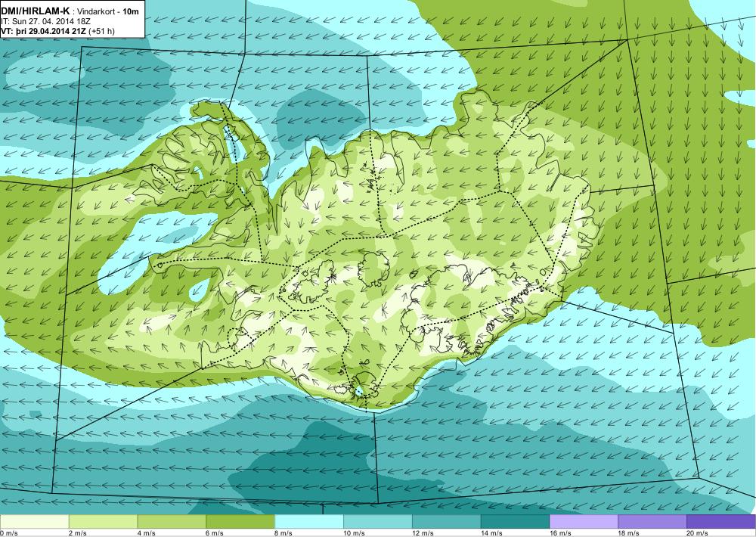
Task: Select the "16 m/s" legend label
Action: pos(561,532)
